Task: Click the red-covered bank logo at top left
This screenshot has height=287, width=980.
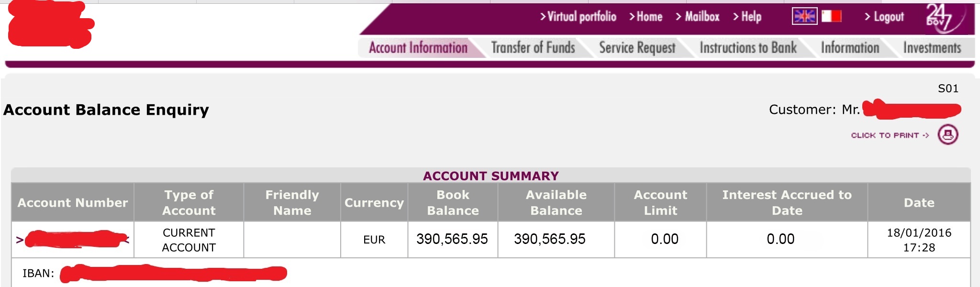Action: pos(50,25)
